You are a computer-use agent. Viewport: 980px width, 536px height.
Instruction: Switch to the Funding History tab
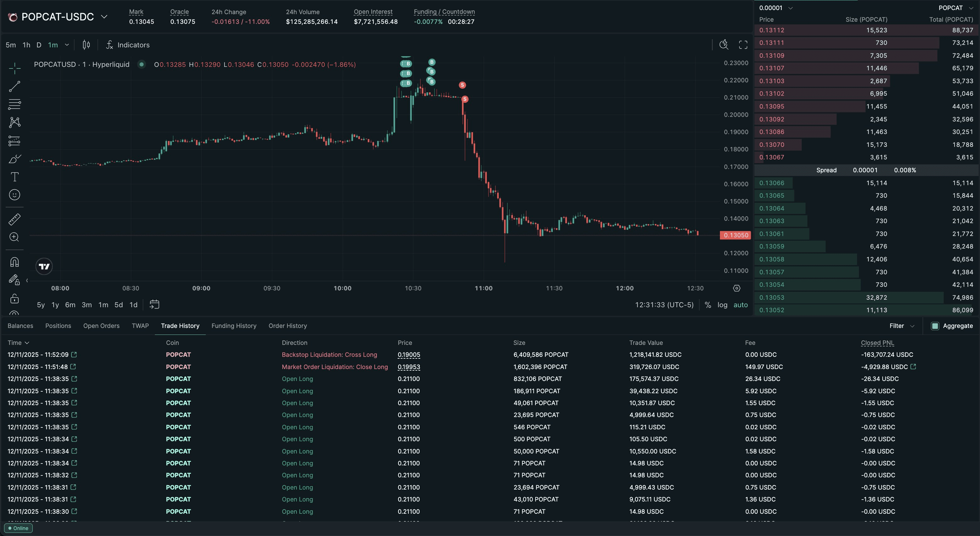(x=234, y=326)
